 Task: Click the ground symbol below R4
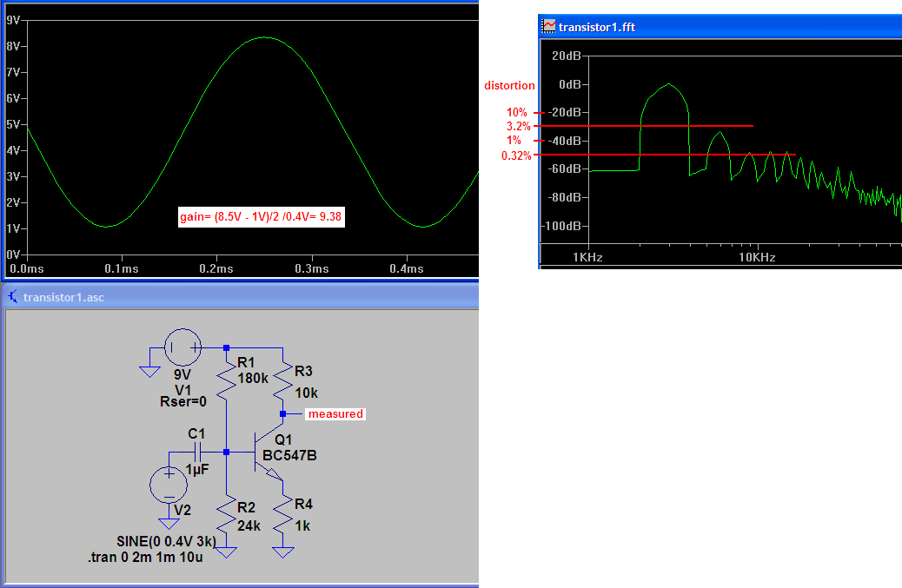tap(283, 552)
